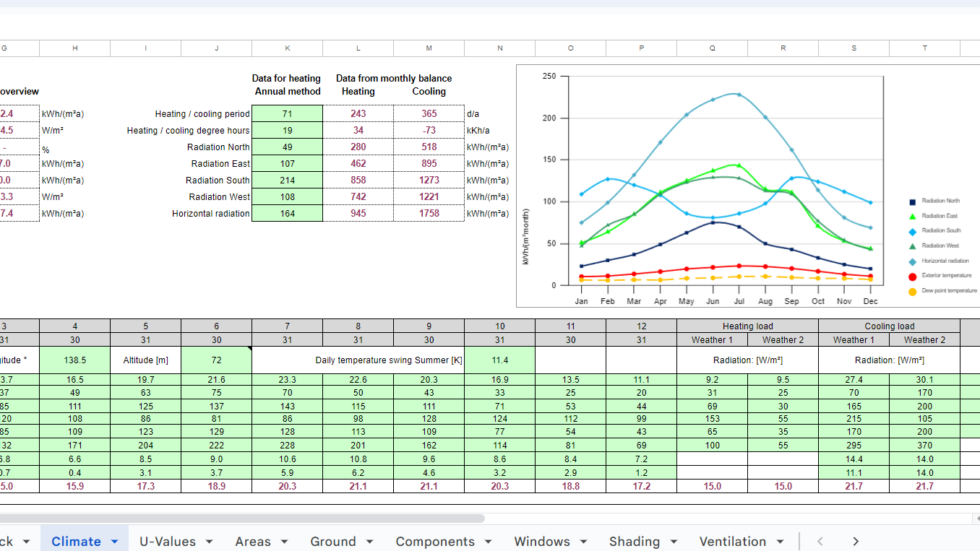The image size is (980, 551).
Task: Click the Radiation South legend marker
Action: (914, 230)
